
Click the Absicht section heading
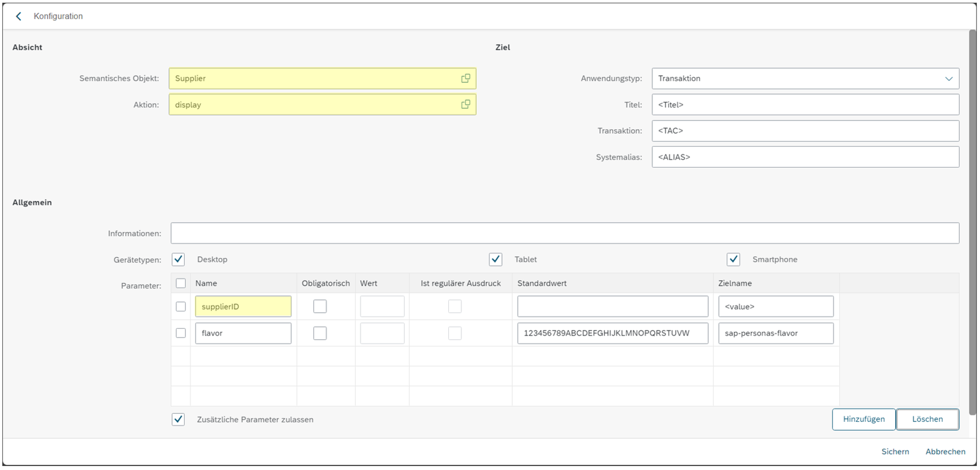(x=27, y=47)
